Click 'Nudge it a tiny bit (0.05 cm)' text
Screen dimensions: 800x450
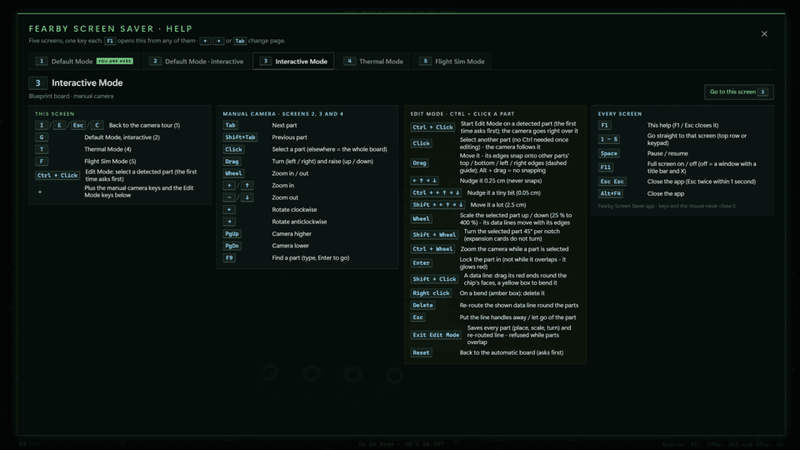(504, 193)
